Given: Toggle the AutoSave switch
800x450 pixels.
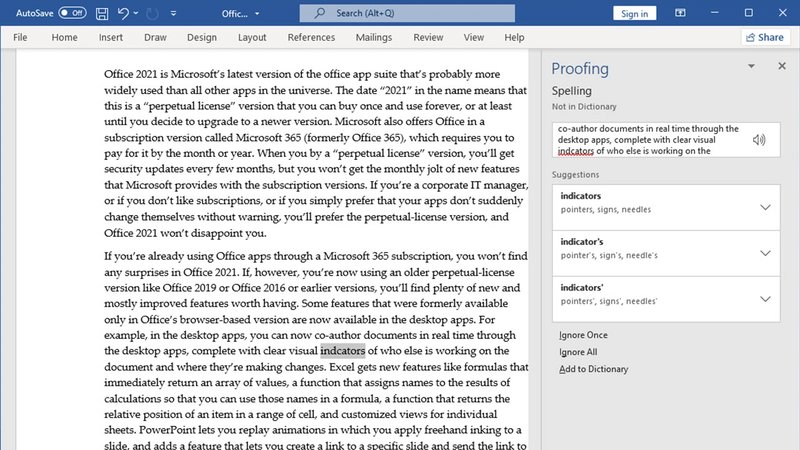Looking at the screenshot, I should [x=72, y=13].
